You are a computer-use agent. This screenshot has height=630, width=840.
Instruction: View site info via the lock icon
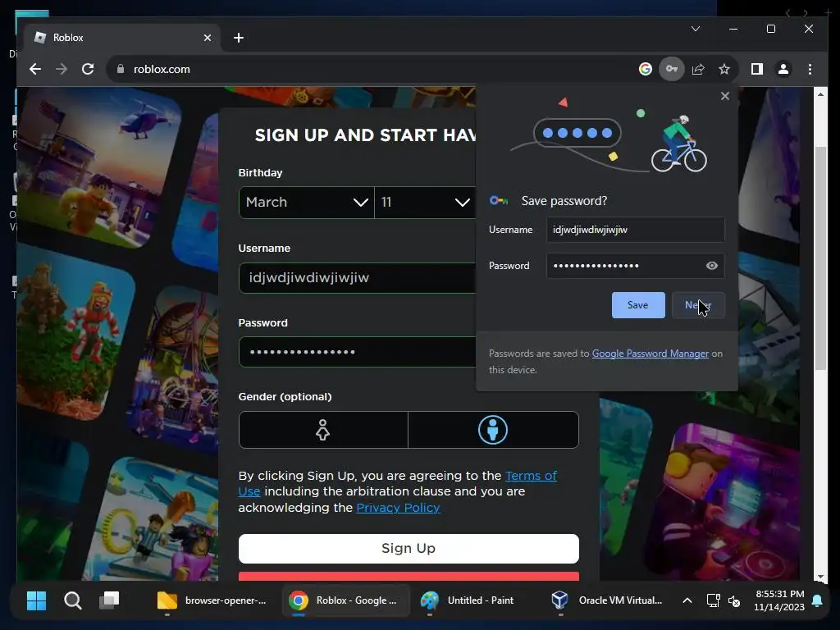tap(121, 69)
